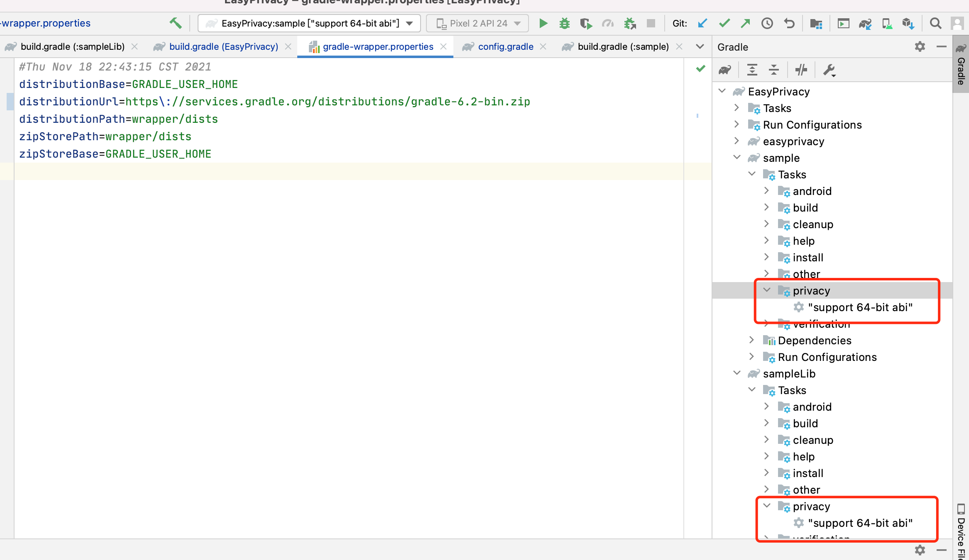Expand all nodes in Gradle panel
The image size is (969, 560).
pyautogui.click(x=752, y=70)
